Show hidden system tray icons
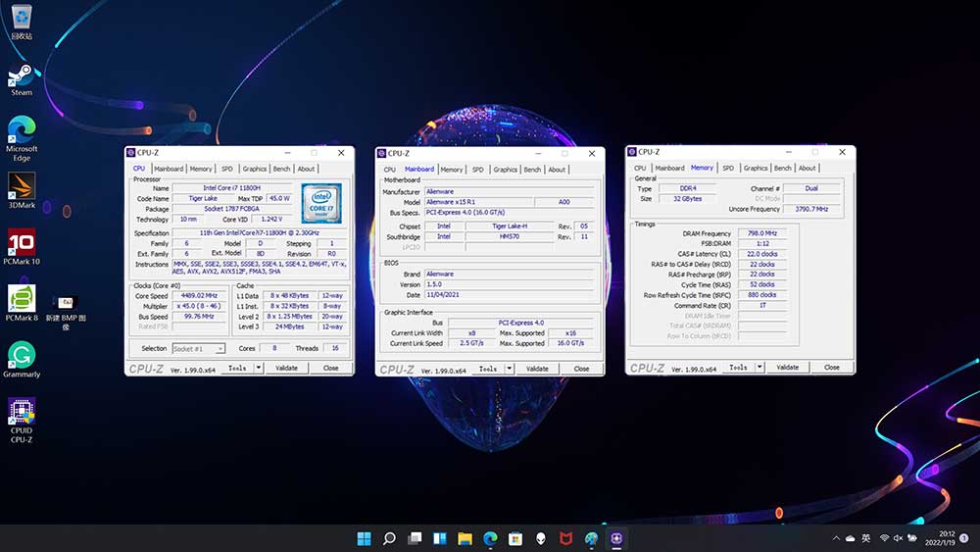Viewport: 980px width, 552px height. coord(836,538)
